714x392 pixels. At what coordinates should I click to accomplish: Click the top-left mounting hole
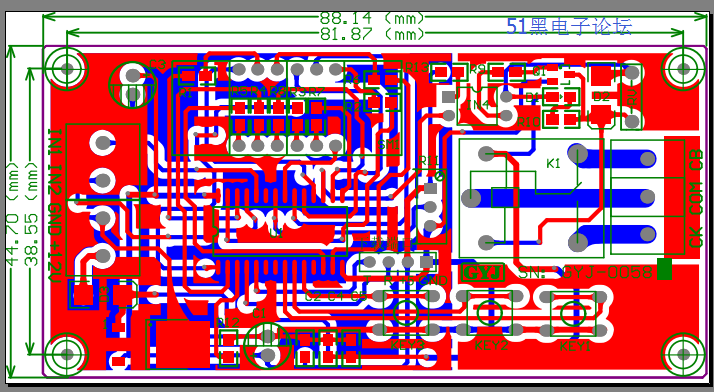point(67,69)
